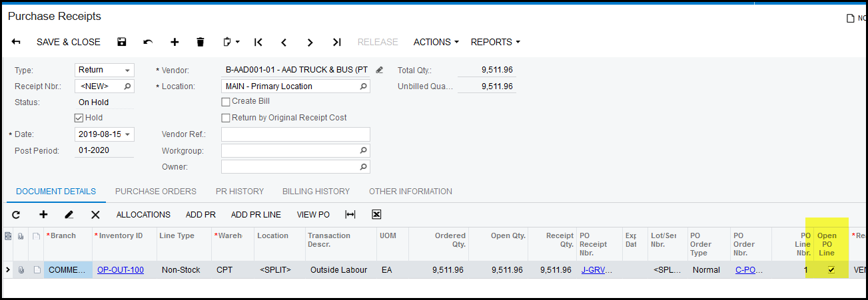
Task: Click Fit to Width columns icon
Action: tap(350, 214)
